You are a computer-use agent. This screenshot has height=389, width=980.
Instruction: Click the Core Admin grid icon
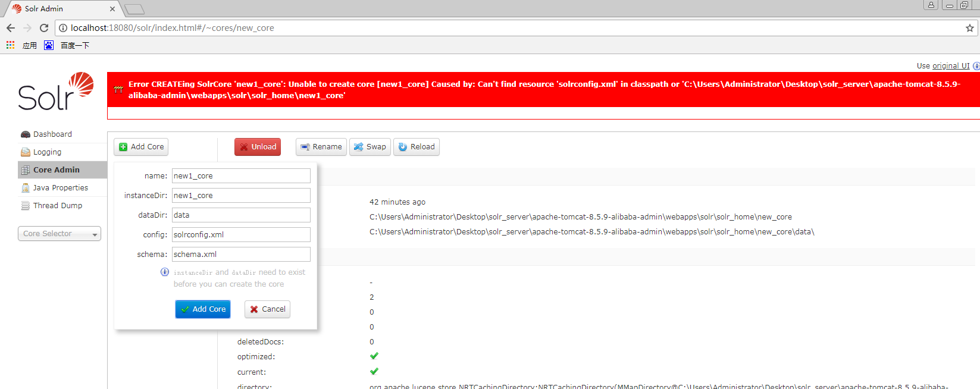26,170
